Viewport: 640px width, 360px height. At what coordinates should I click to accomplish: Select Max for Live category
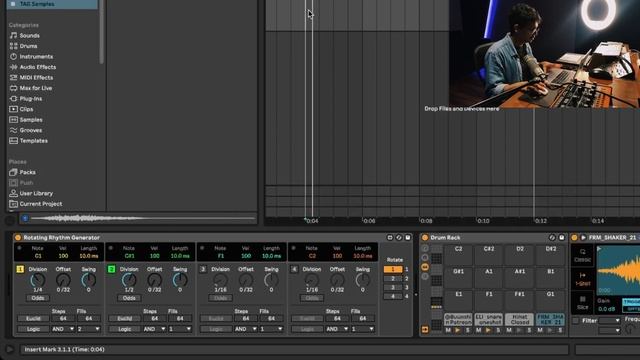pos(36,88)
